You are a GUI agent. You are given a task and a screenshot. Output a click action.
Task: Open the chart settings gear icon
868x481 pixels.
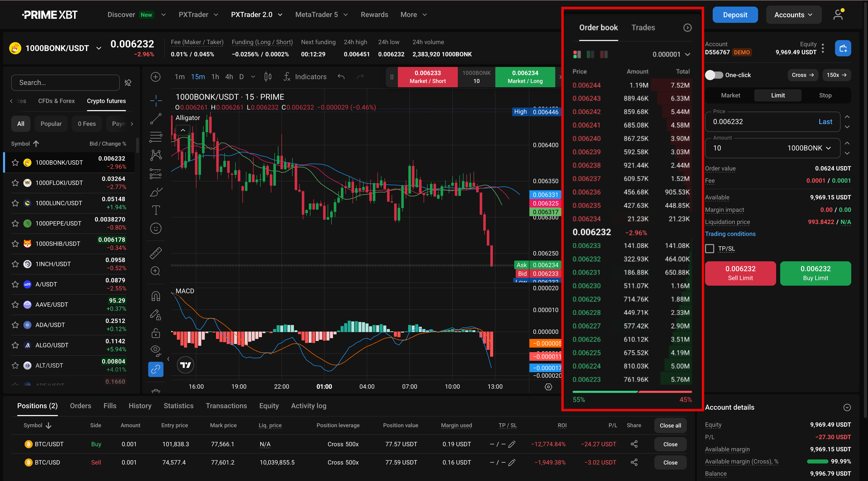pos(548,387)
